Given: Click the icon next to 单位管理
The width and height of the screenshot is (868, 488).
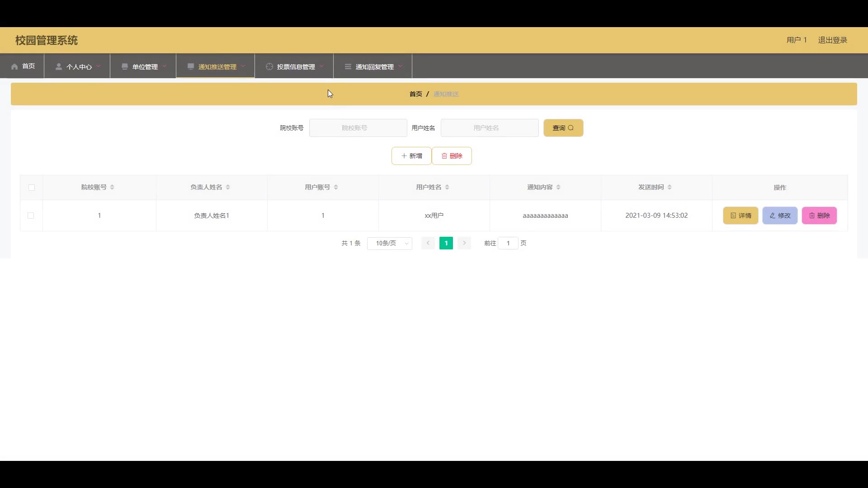Looking at the screenshot, I should [125, 66].
